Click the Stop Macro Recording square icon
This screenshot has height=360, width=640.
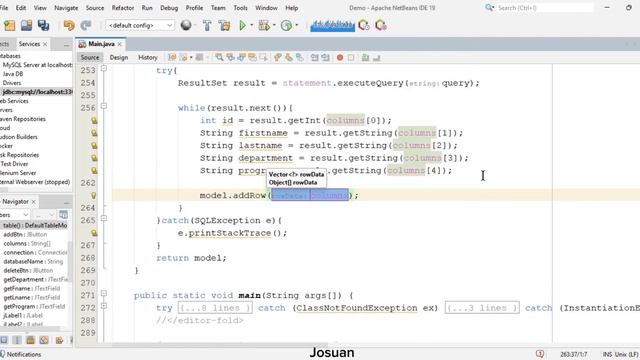tap(351, 58)
